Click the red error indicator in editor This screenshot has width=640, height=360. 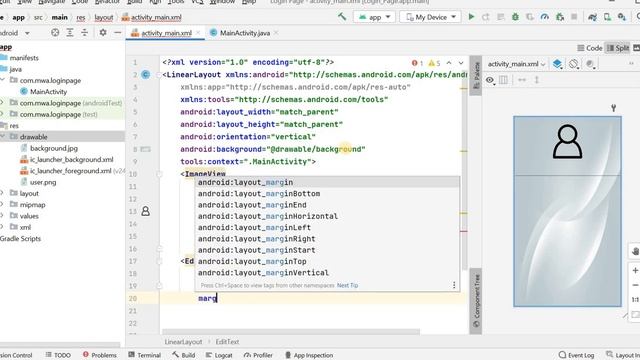pos(417,63)
